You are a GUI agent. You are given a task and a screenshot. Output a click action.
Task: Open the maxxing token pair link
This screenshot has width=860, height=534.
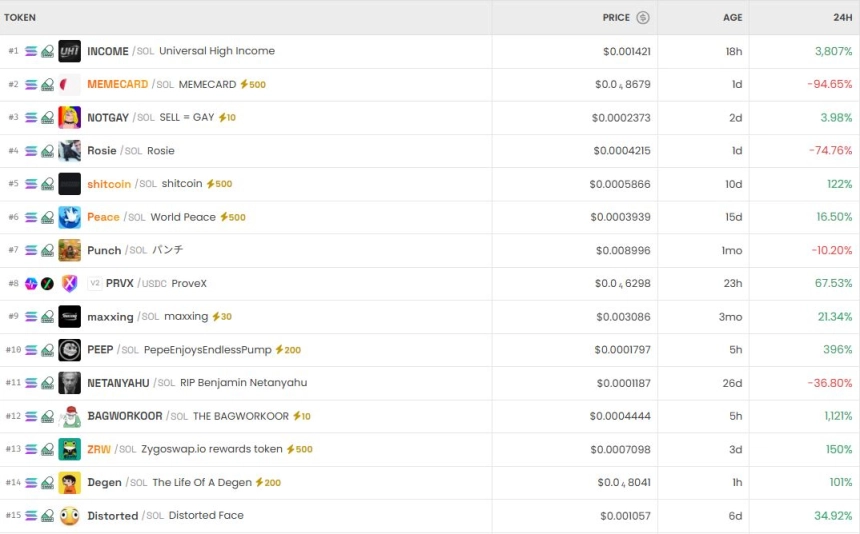coord(110,317)
